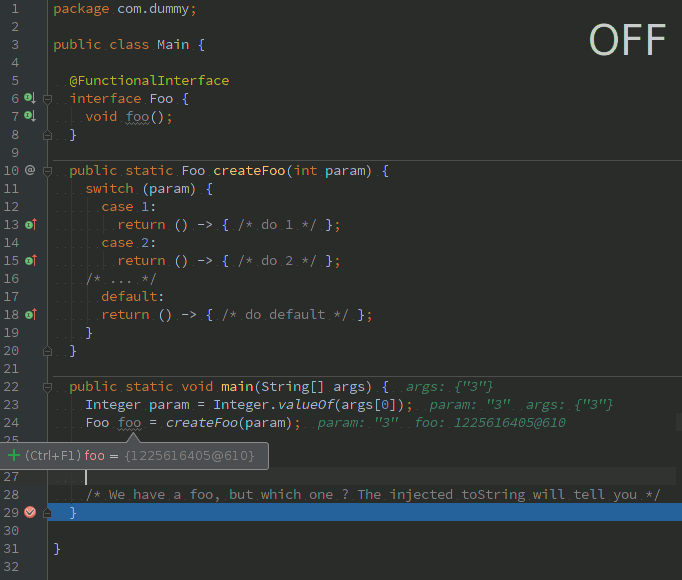Click the implements gutter icon on line 13
The image size is (682, 580).
30,225
